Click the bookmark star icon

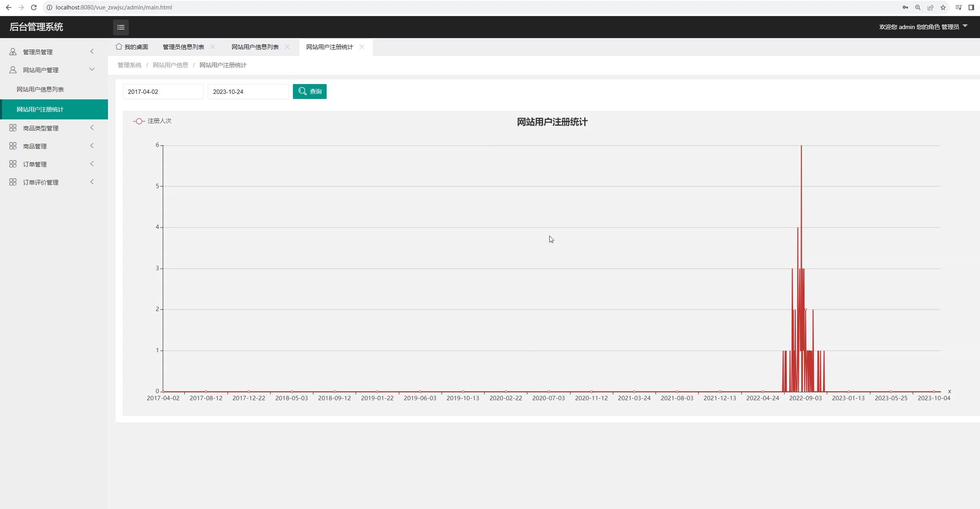pyautogui.click(x=943, y=7)
